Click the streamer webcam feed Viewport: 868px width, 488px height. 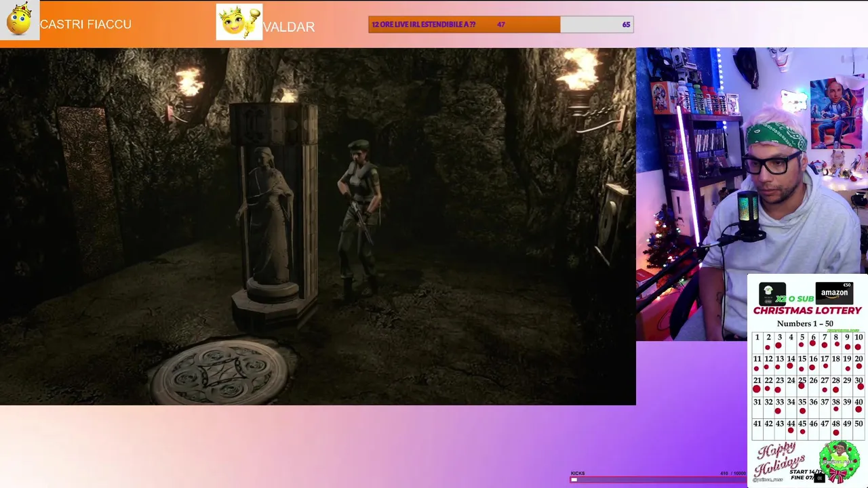752,194
